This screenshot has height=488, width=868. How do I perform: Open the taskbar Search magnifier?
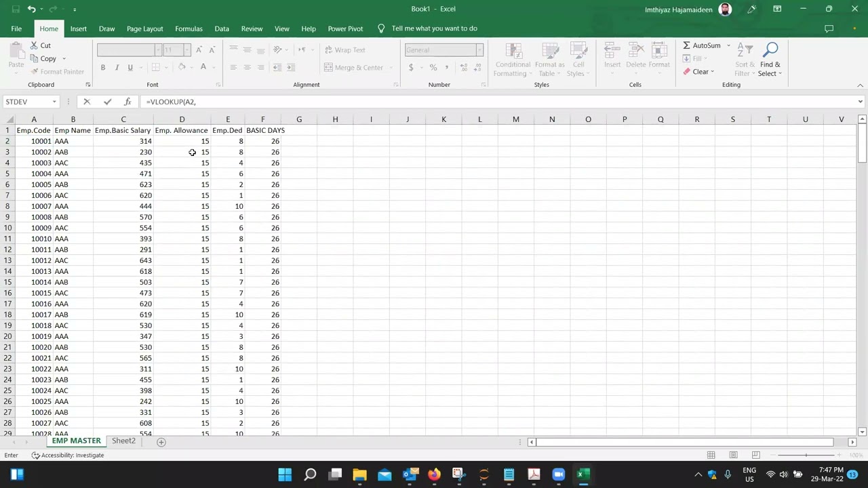[310, 474]
